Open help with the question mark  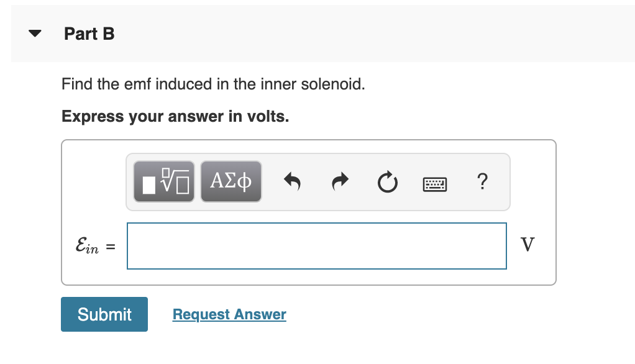tap(482, 182)
